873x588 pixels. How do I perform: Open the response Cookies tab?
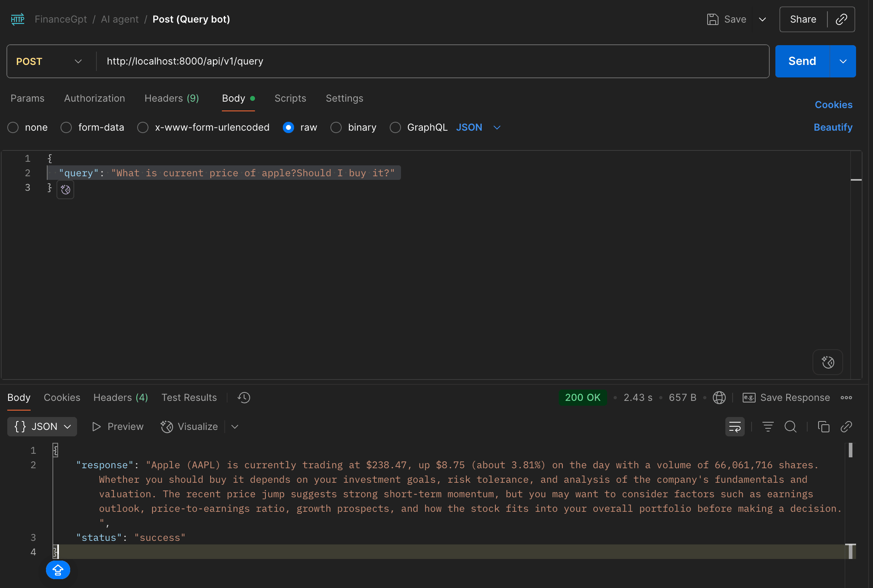tap(62, 398)
